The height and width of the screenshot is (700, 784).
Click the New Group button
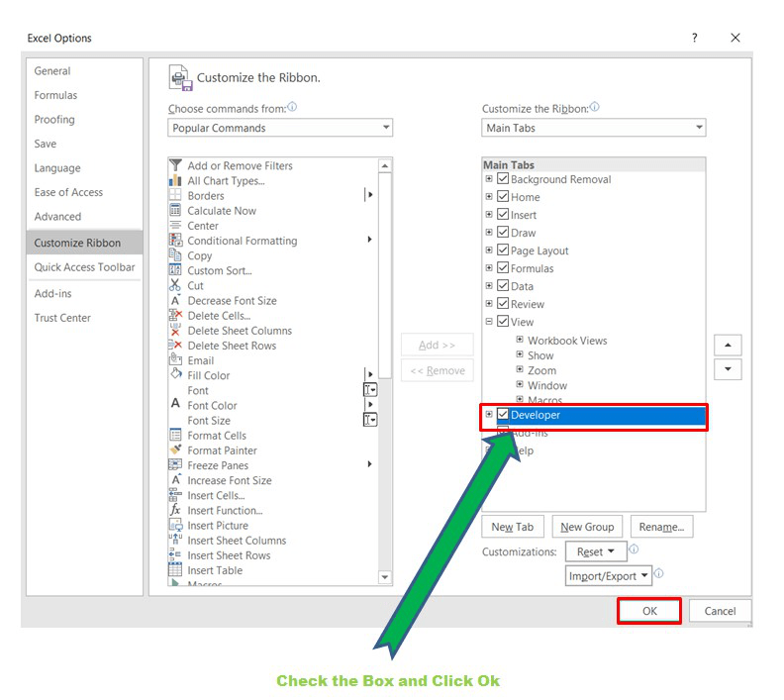(587, 527)
